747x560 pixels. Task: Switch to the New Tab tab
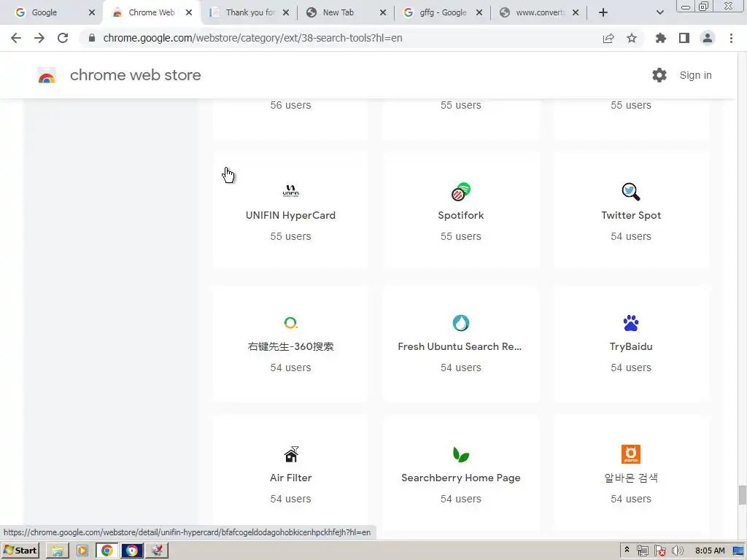pyautogui.click(x=347, y=12)
